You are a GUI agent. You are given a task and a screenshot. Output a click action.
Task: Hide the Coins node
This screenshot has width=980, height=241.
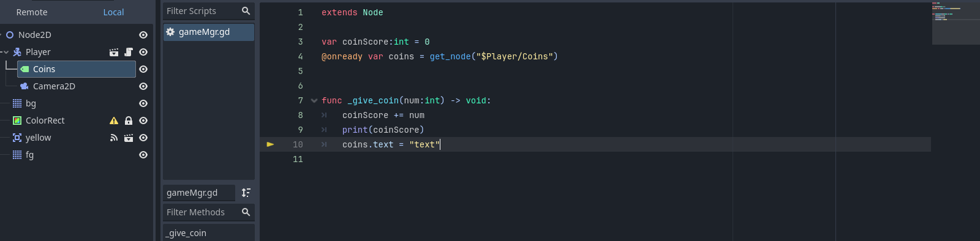[x=143, y=69]
